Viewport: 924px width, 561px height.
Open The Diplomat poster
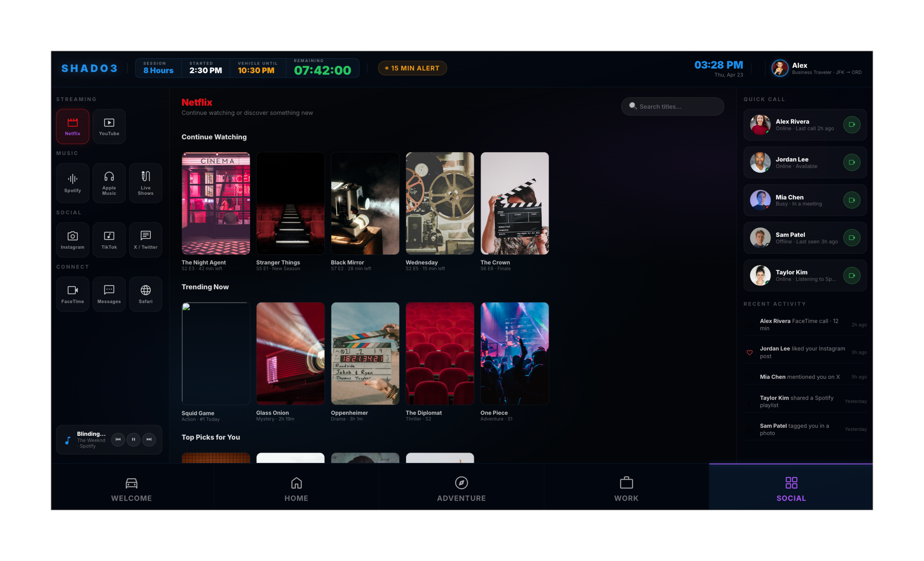[x=440, y=353]
